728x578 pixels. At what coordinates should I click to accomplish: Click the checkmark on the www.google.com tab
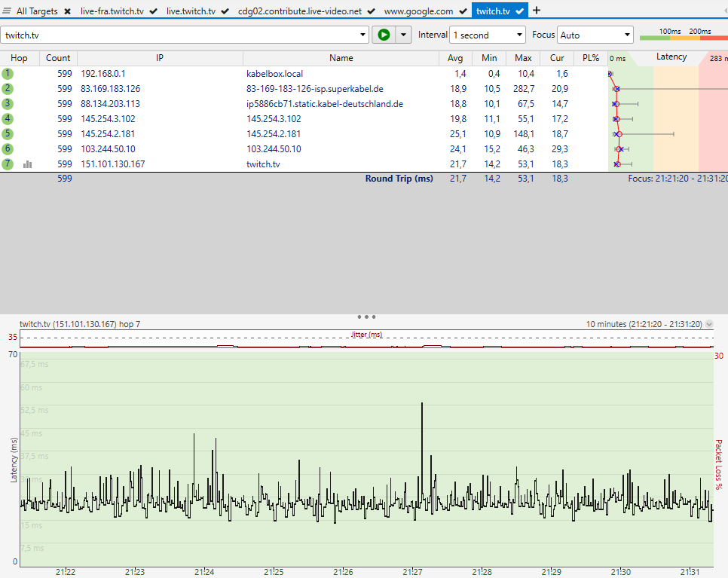pyautogui.click(x=463, y=11)
